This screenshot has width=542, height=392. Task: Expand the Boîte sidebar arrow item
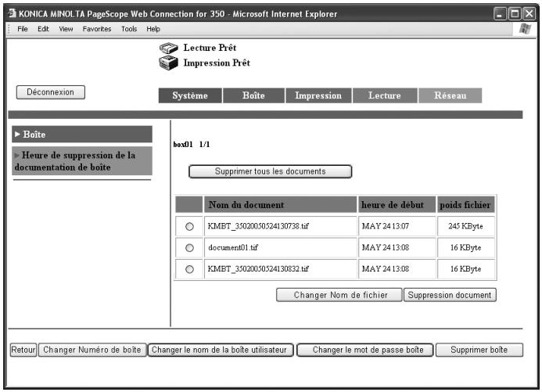[82, 134]
